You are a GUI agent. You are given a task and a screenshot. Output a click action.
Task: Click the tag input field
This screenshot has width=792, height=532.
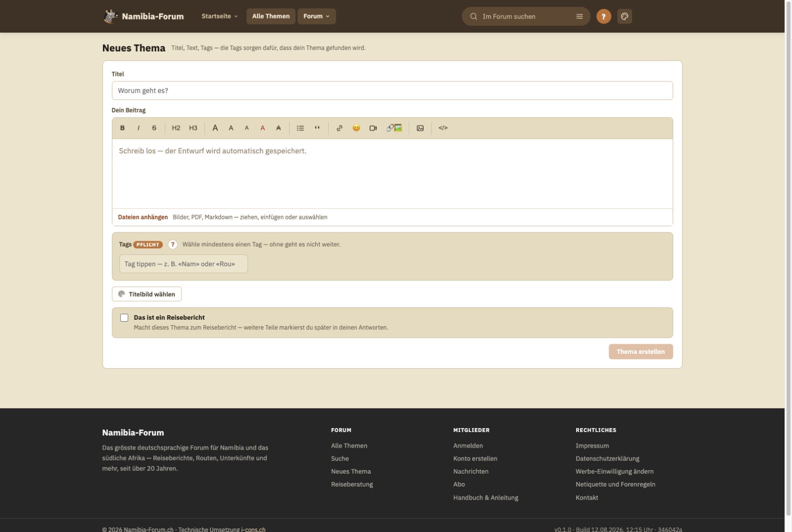click(x=183, y=264)
